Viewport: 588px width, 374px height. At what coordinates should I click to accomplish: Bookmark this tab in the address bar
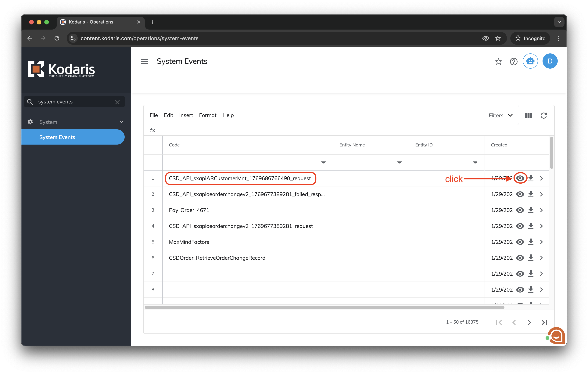point(498,38)
